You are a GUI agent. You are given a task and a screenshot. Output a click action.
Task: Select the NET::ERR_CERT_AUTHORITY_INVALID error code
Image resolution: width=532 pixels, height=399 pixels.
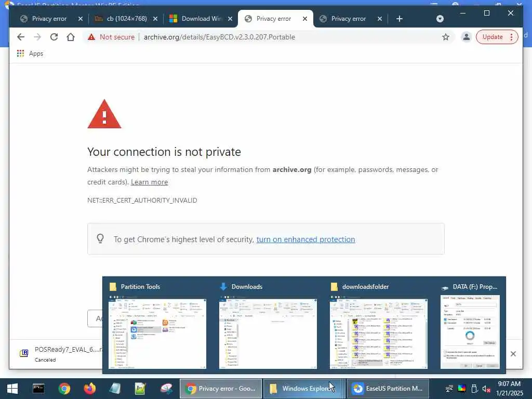[x=142, y=200]
